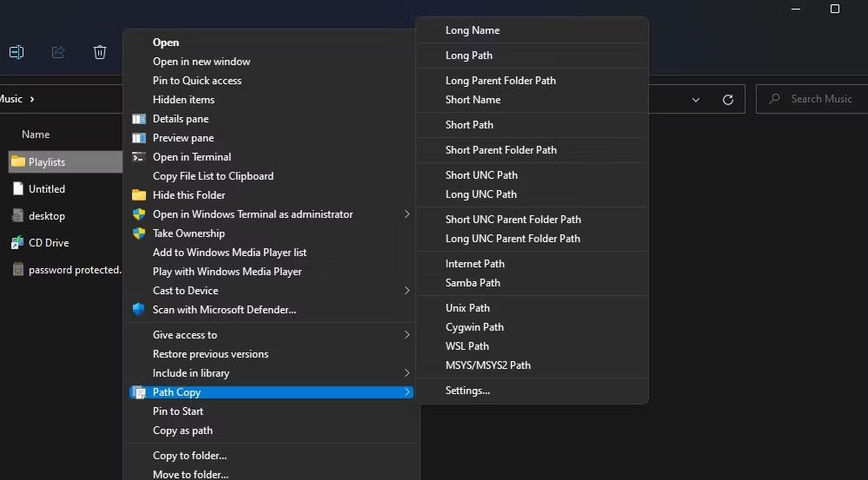Click the Search Music input field
This screenshot has height=480, width=868.
[812, 99]
